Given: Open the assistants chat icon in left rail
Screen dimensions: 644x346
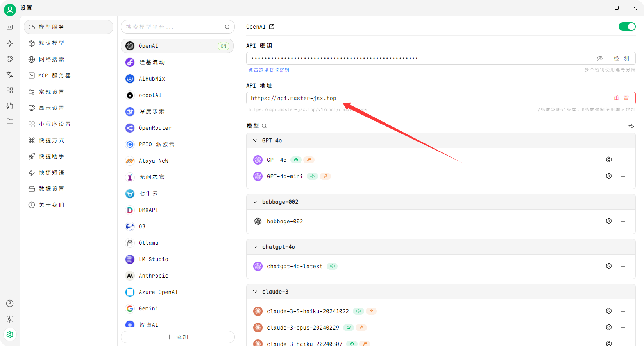Looking at the screenshot, I should (10, 28).
